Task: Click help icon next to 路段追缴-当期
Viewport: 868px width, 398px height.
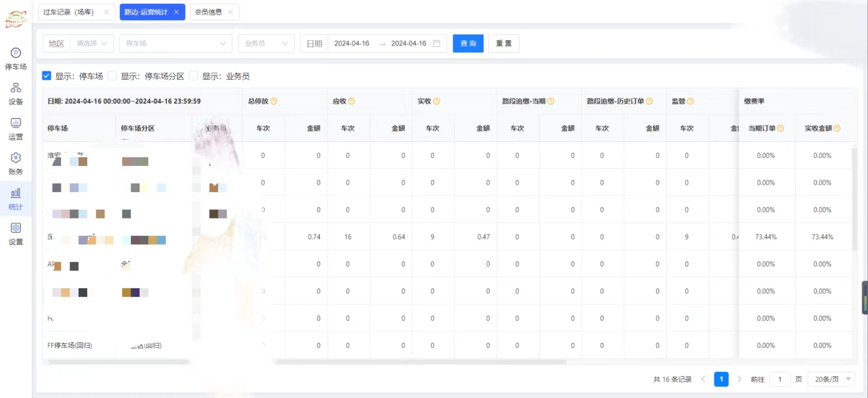Action: tap(551, 101)
